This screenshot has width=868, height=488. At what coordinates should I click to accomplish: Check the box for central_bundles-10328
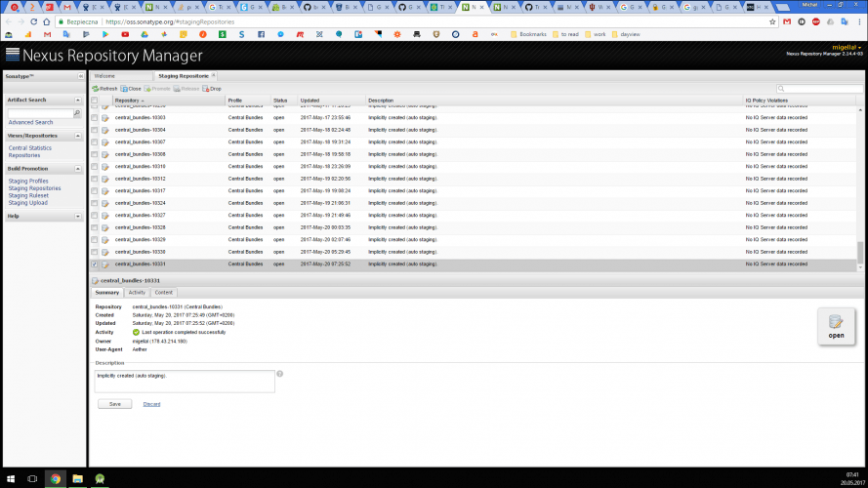click(94, 227)
